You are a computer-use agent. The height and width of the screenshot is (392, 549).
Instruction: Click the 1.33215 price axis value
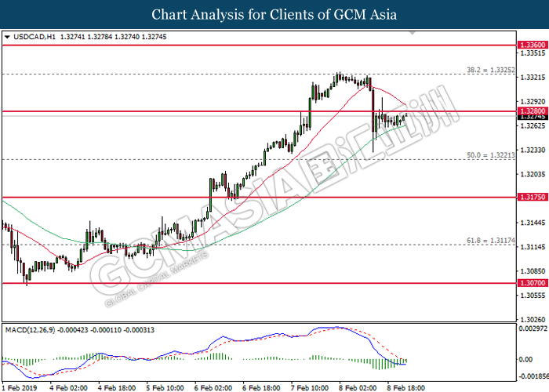click(x=533, y=78)
